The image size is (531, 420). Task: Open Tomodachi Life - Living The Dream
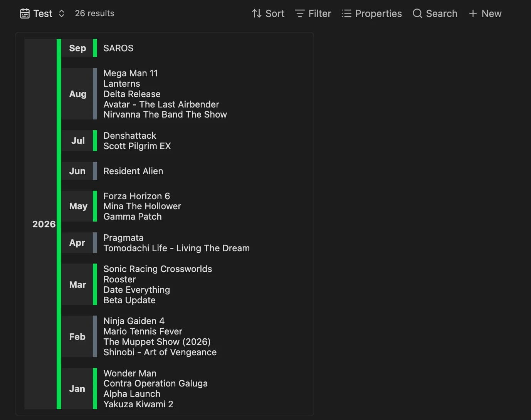[176, 248]
